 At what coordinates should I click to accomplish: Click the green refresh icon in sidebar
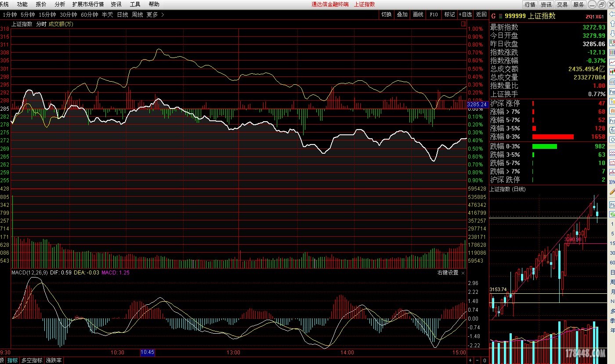612,214
